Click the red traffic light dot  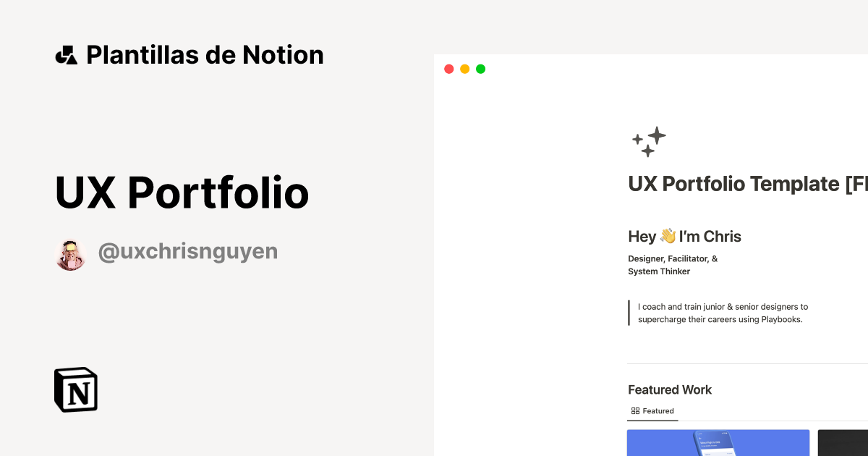(448, 68)
